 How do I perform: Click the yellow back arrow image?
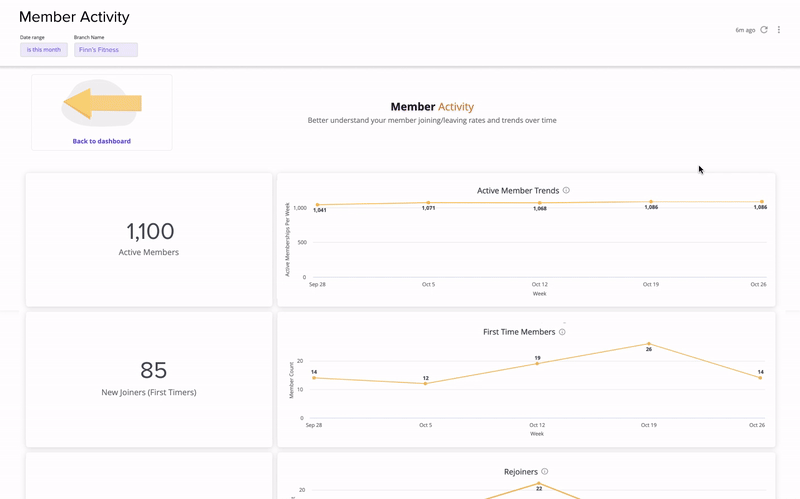[102, 104]
